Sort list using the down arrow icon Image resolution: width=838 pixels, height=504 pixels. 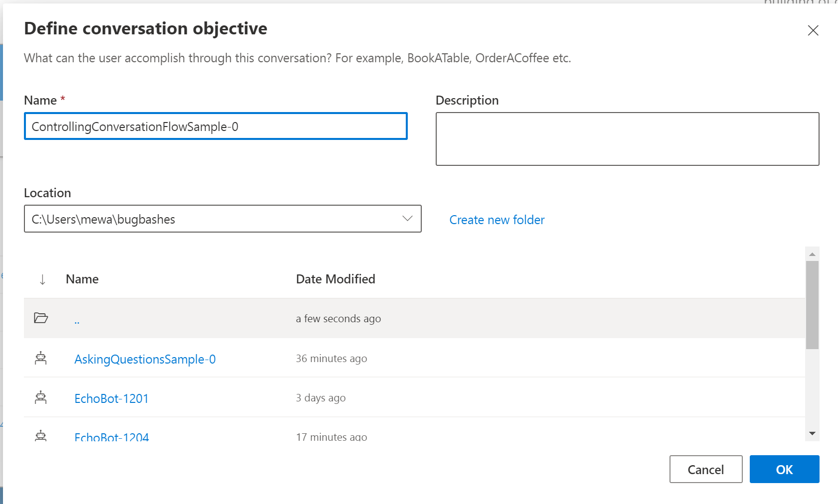pos(42,279)
